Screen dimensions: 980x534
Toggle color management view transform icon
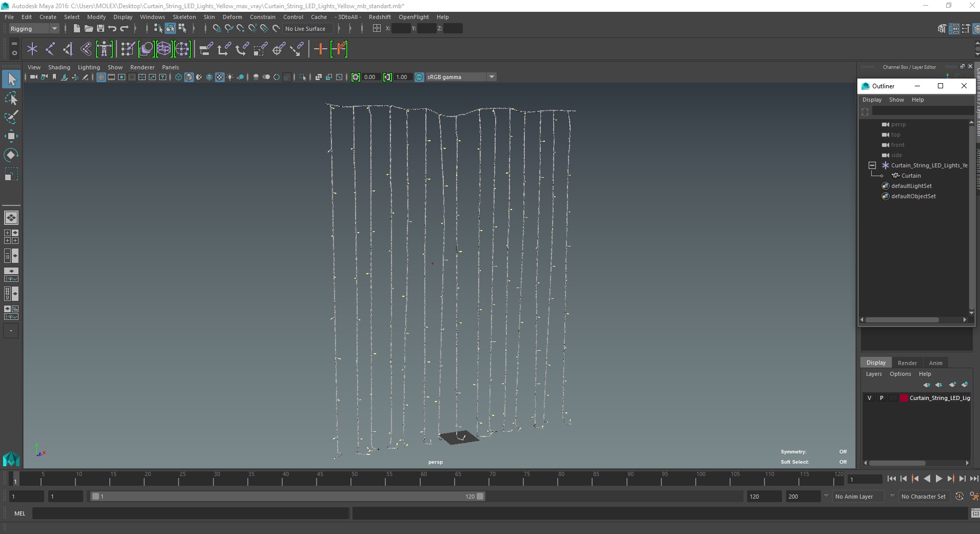pyautogui.click(x=419, y=77)
